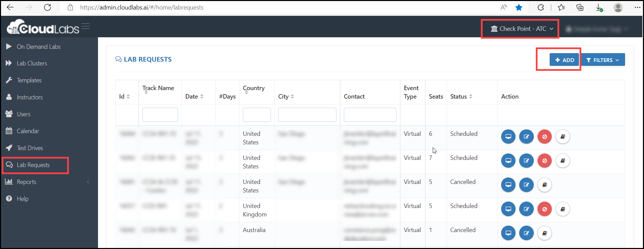Viewport: 644px width, 249px height.
Task: Edit the Australia lab request
Action: click(x=526, y=233)
